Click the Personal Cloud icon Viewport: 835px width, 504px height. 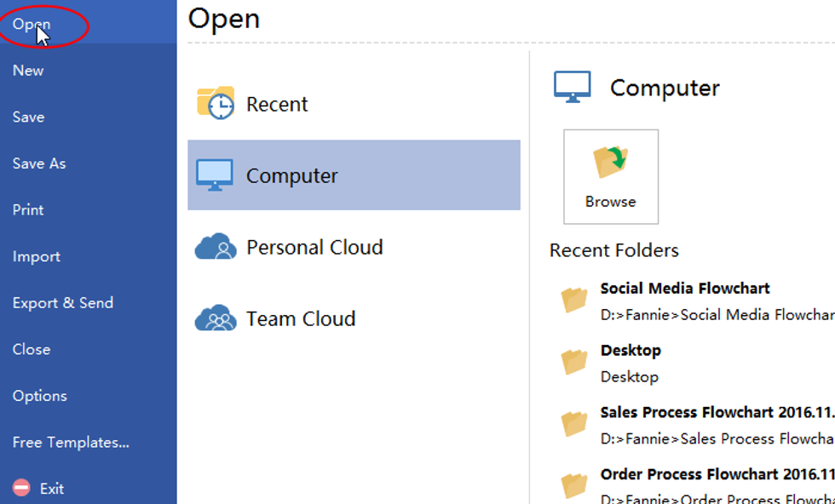coord(216,247)
